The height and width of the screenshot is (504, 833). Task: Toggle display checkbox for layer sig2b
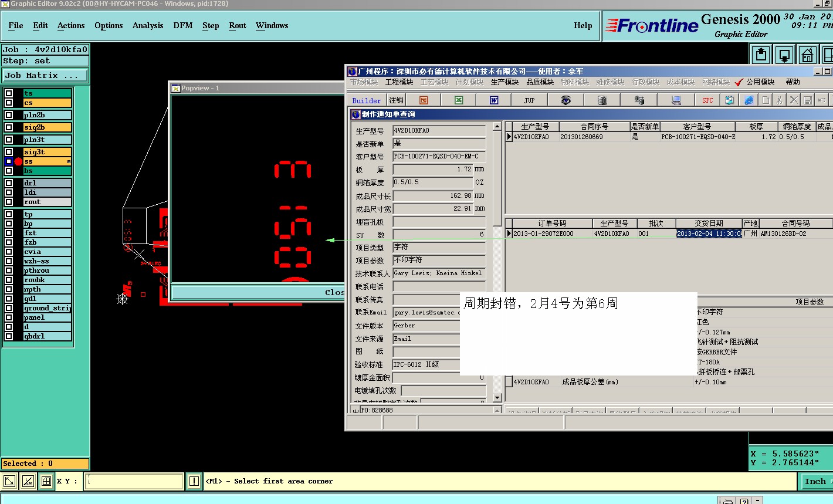point(9,127)
